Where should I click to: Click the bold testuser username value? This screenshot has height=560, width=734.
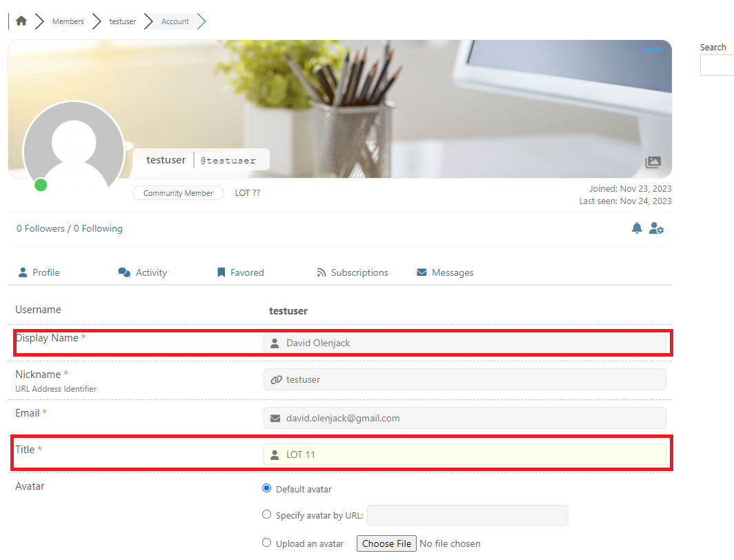(288, 311)
